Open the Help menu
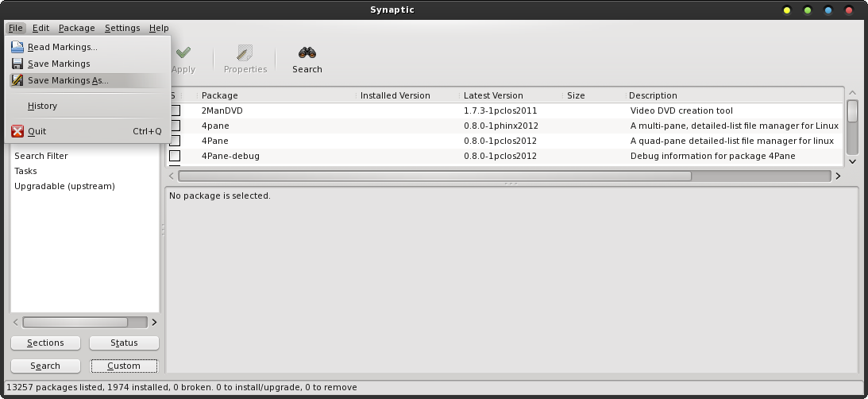The height and width of the screenshot is (399, 868). 159,28
